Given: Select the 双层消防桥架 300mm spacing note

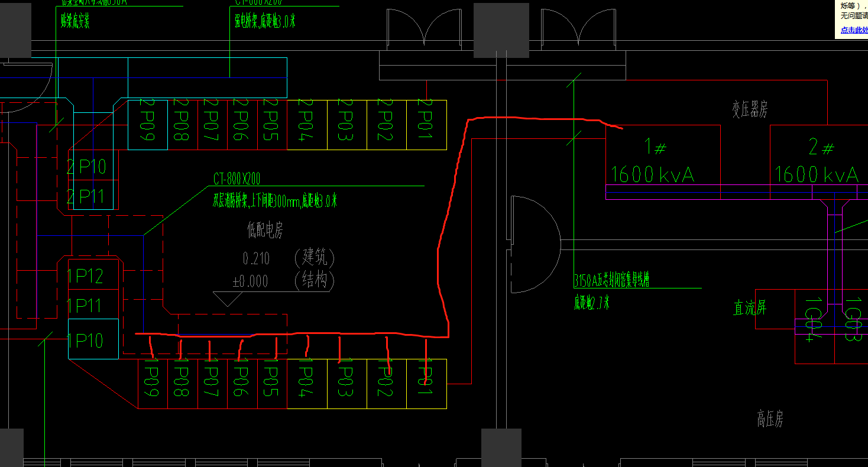Looking at the screenshot, I should click(x=275, y=201).
